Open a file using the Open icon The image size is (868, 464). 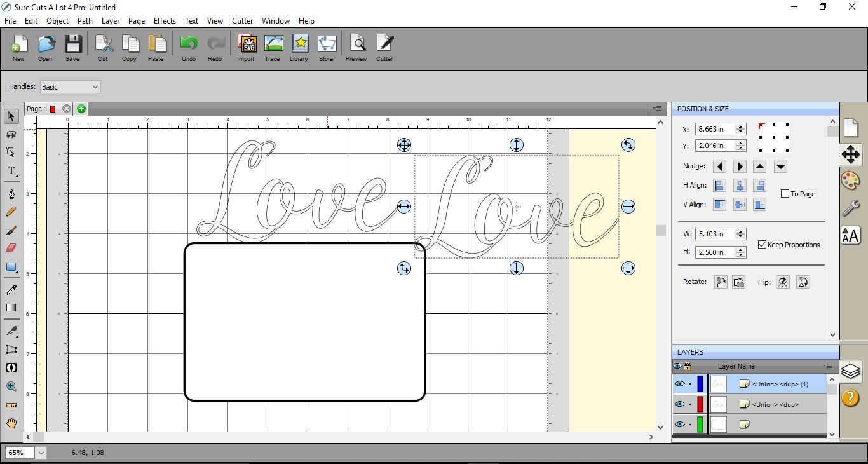[45, 48]
